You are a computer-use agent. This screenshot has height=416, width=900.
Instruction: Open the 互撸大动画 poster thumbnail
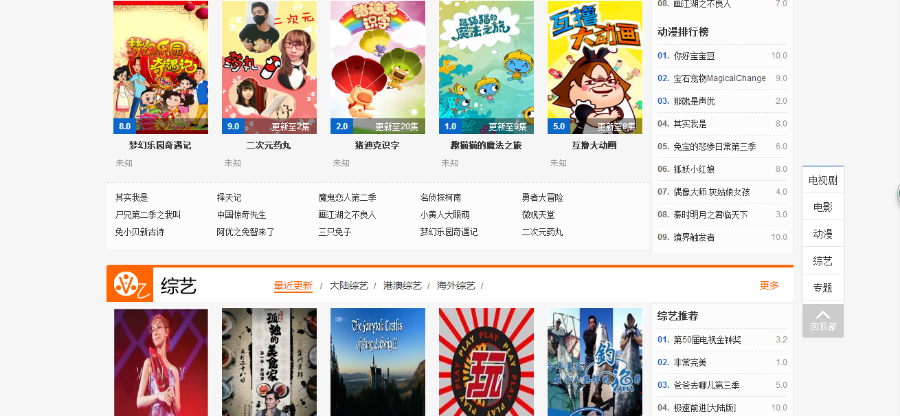click(595, 67)
